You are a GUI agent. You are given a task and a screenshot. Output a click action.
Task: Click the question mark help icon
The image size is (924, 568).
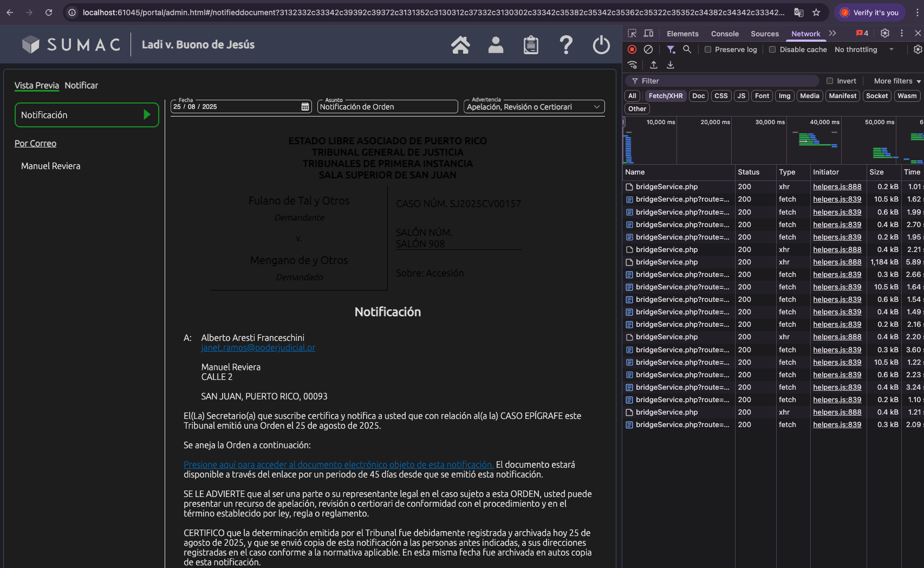566,45
